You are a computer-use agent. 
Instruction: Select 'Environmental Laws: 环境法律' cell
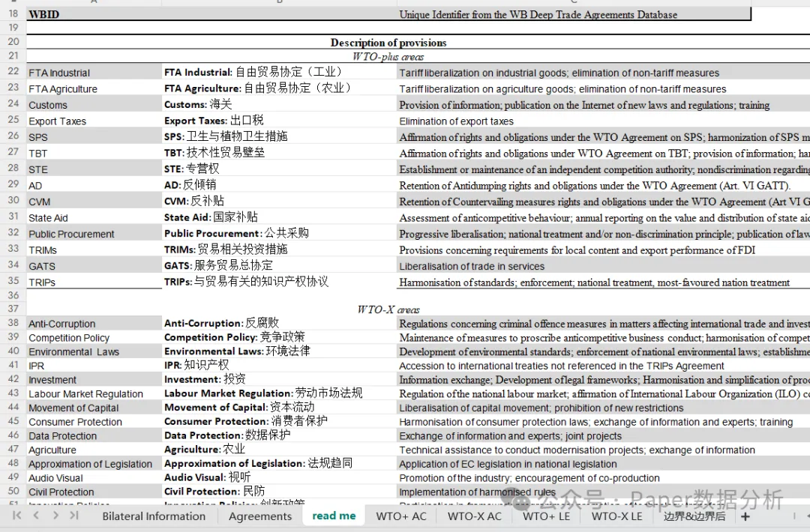pos(279,351)
